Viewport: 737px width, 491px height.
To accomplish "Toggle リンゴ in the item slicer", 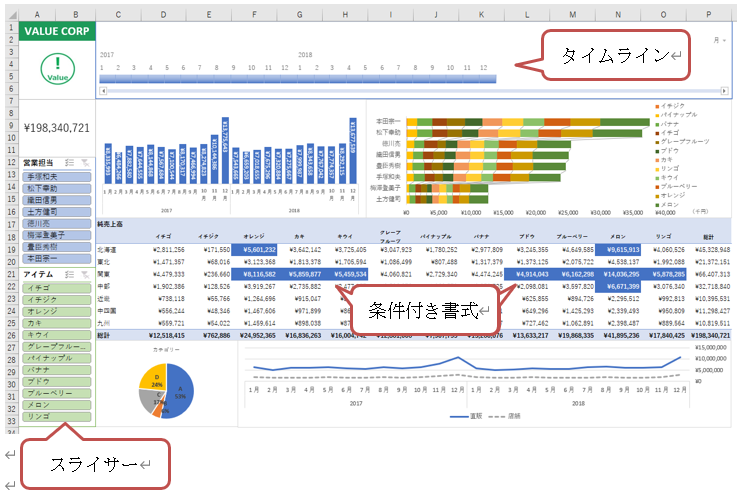I will pyautogui.click(x=57, y=416).
